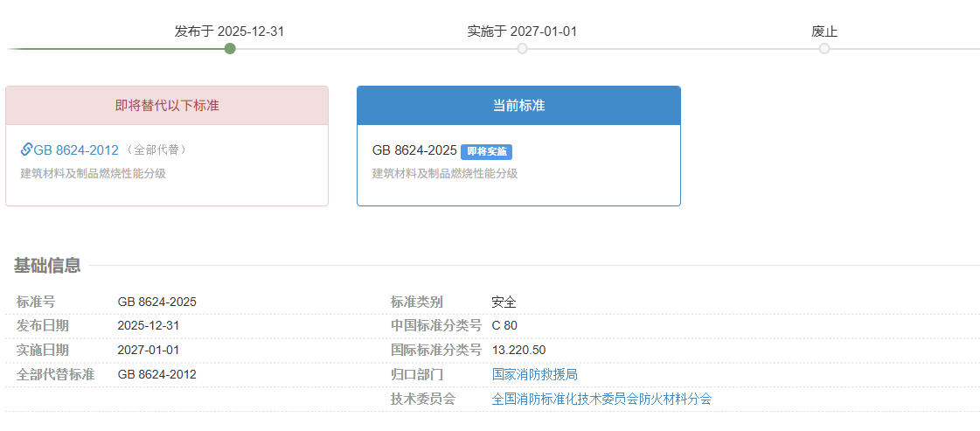Click the （全部代替） note beside GB 8624-2012
The width and height of the screenshot is (980, 431).
[x=156, y=150]
